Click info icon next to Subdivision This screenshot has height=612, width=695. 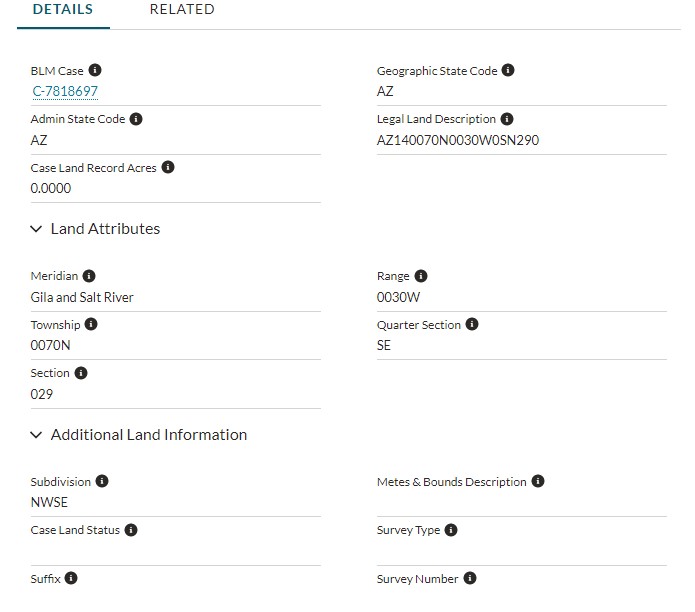102,481
